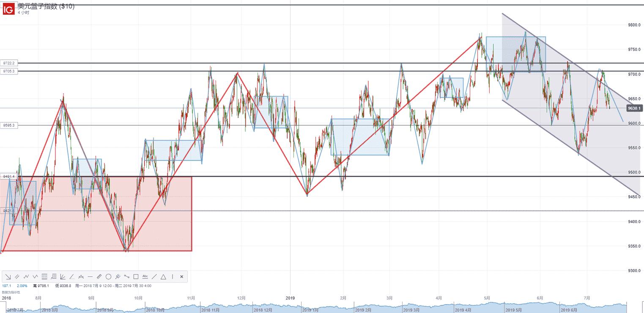Click the 197.1 range value
This screenshot has width=644, height=313.
[6, 286]
